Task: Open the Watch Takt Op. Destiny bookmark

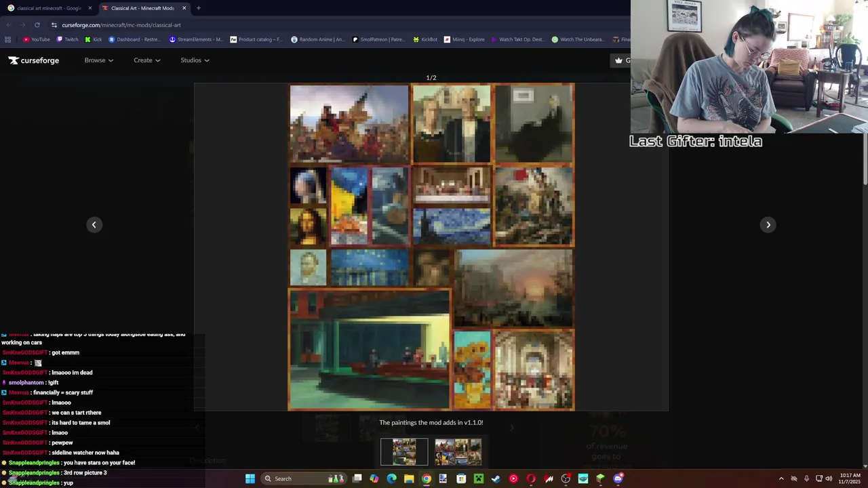Action: [517, 39]
